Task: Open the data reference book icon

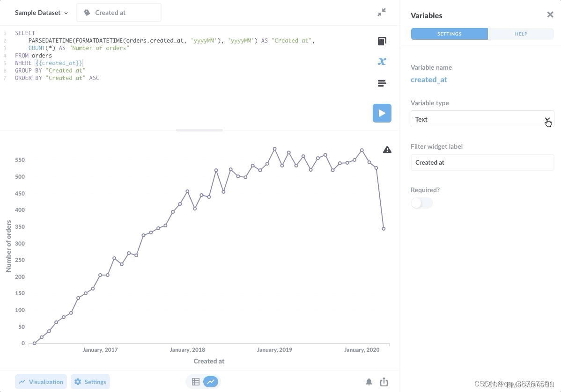Action: (382, 41)
